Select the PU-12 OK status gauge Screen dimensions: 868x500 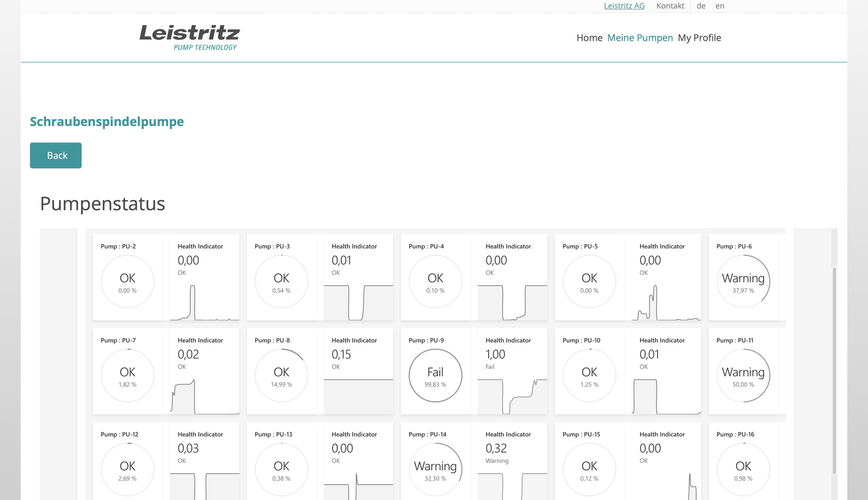coord(128,469)
